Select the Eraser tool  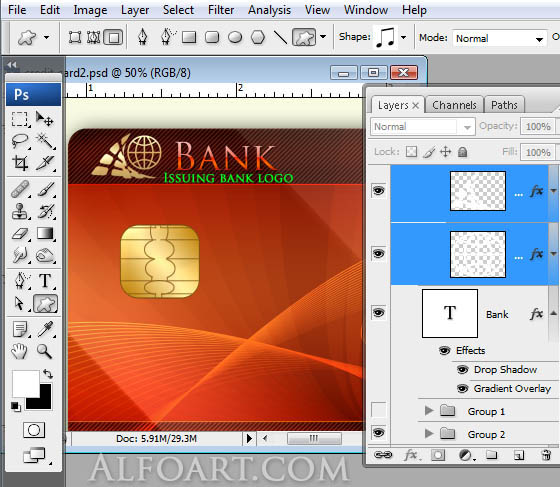pyautogui.click(x=20, y=234)
